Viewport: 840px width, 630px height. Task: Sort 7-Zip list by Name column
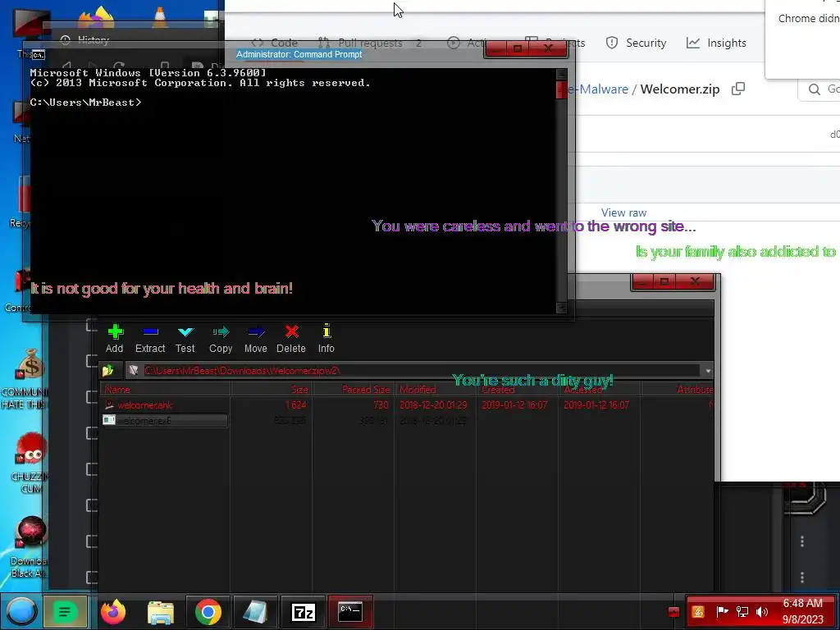(166, 390)
